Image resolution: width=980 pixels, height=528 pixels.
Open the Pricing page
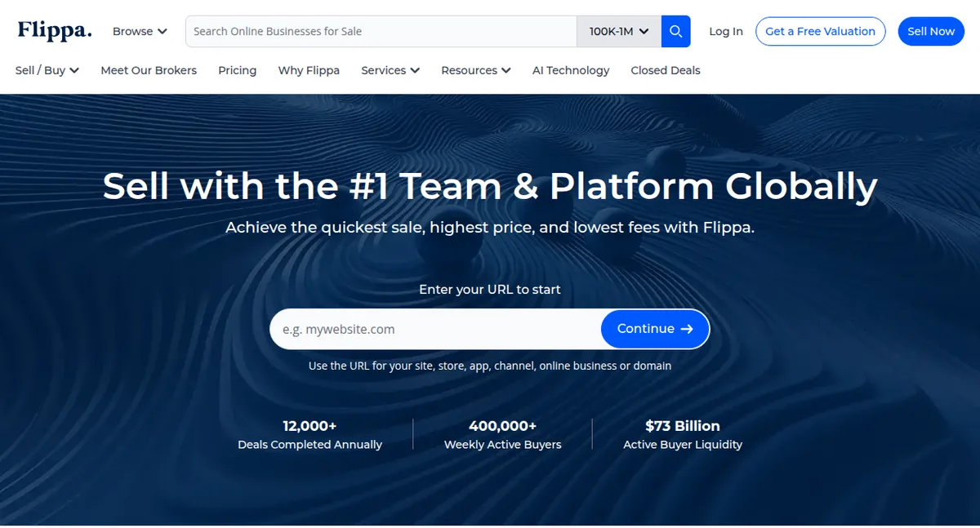(x=238, y=70)
